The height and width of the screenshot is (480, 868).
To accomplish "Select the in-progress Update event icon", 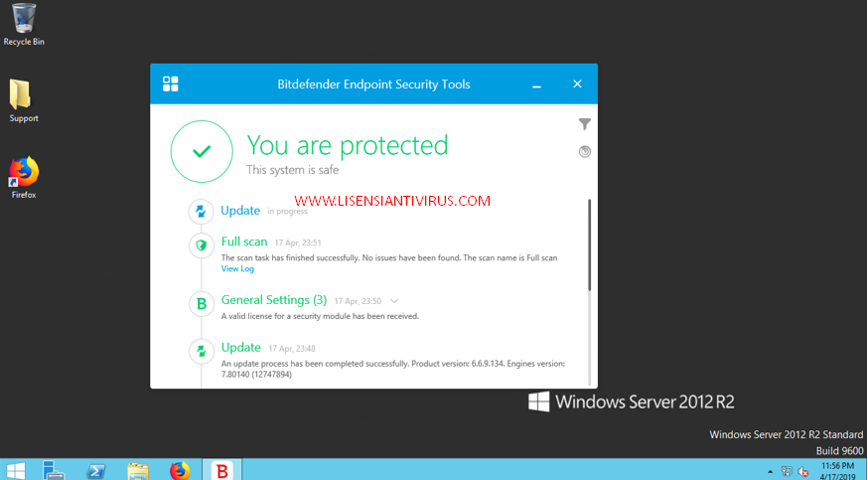I will [202, 212].
